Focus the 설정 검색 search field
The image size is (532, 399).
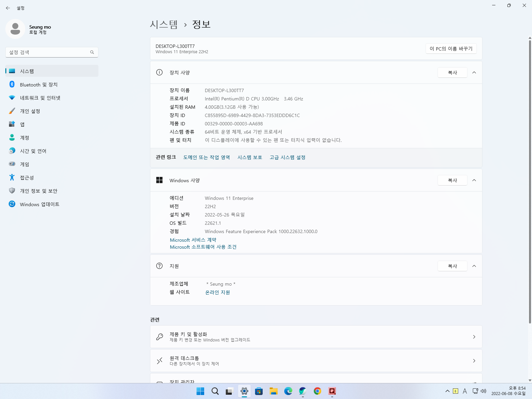tap(52, 52)
